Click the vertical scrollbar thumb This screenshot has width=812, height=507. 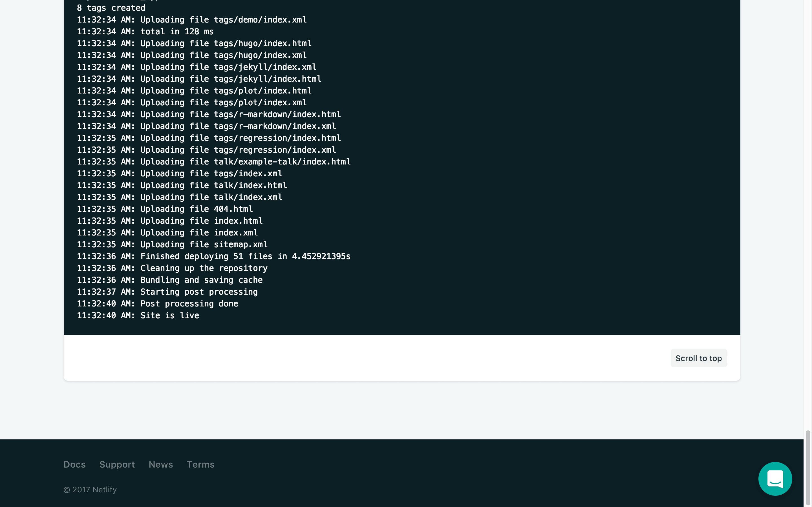[808, 468]
